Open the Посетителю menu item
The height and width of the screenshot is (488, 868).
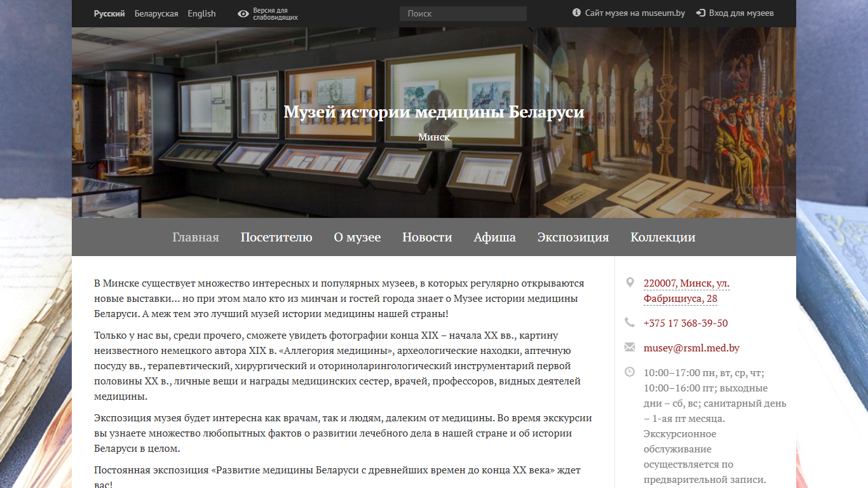point(276,237)
